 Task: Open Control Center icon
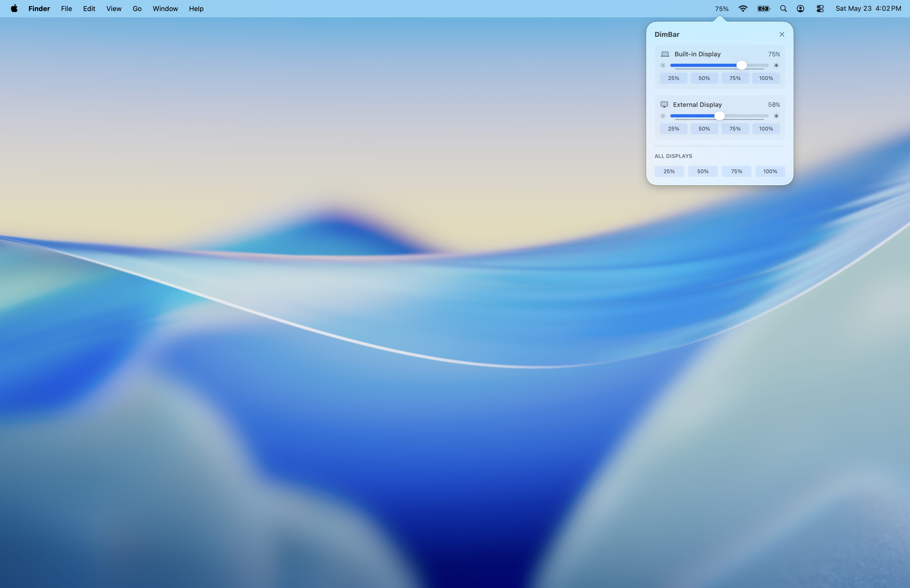click(820, 8)
